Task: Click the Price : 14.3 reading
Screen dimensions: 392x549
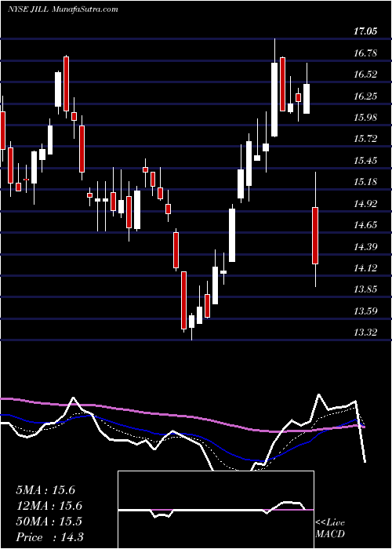Action: tap(49, 537)
